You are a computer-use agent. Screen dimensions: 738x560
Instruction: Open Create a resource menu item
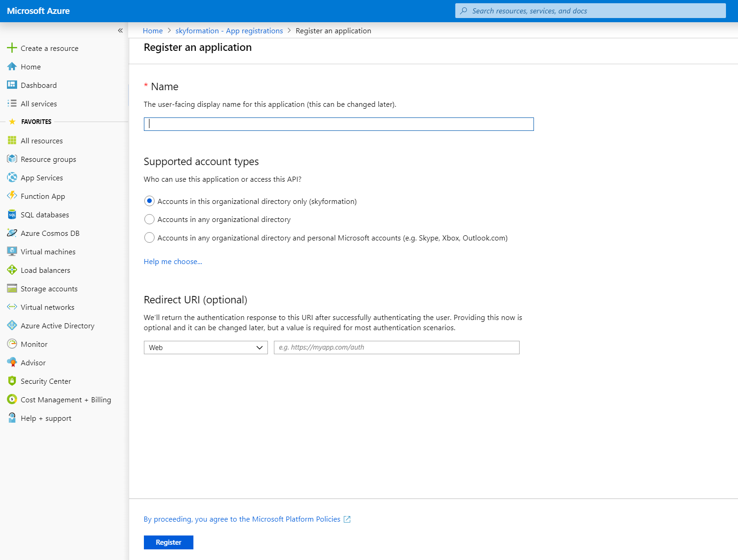(50, 48)
